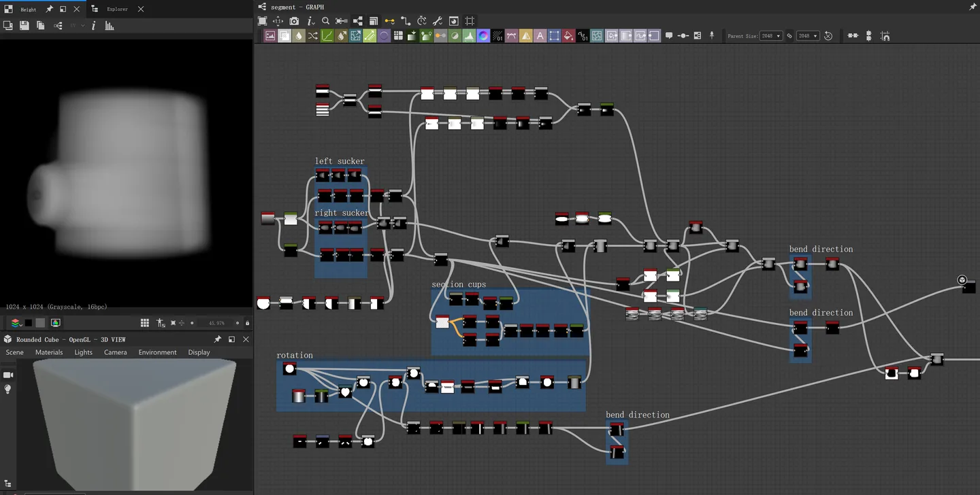Toggle the parent size link button

[x=789, y=36]
